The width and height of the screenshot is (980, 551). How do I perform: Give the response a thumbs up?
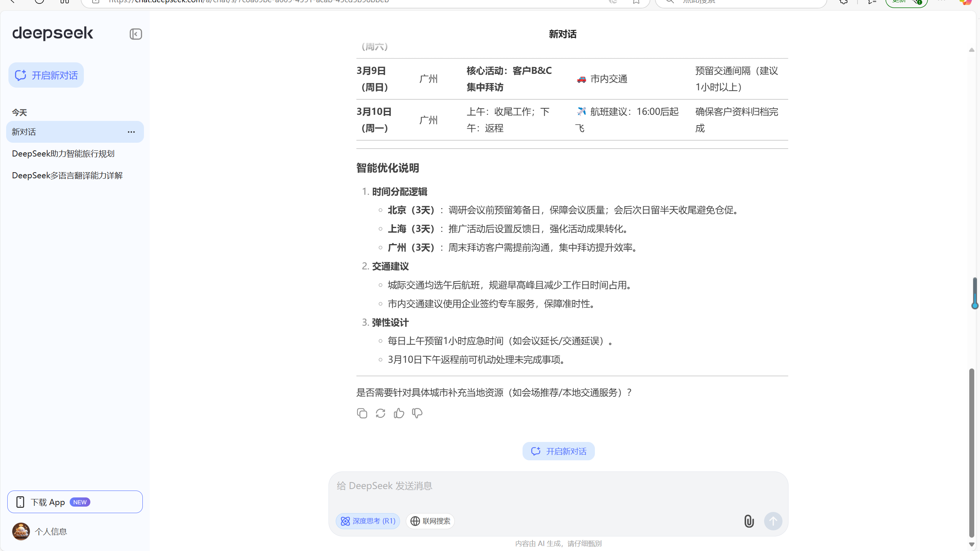point(399,413)
